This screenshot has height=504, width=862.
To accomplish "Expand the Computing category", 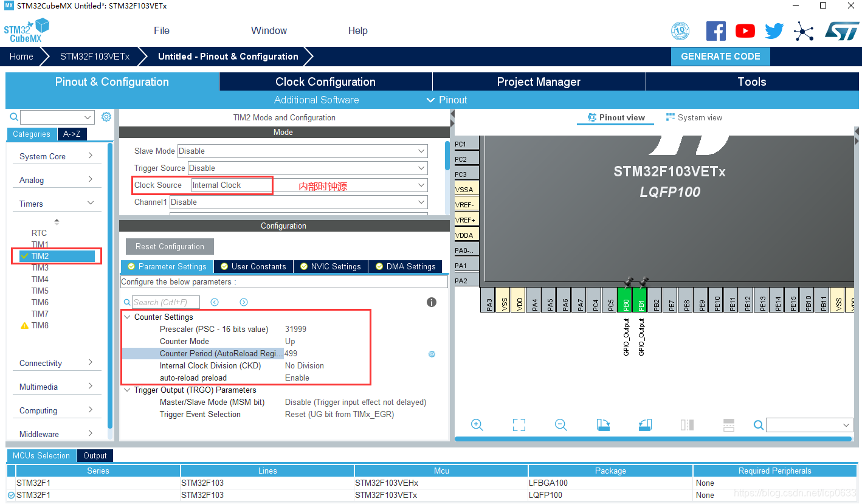I will [x=57, y=410].
